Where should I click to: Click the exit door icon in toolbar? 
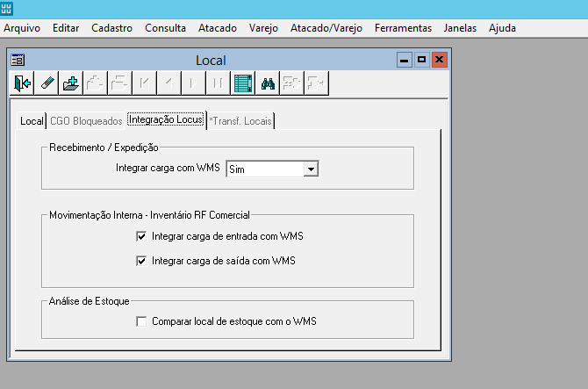click(x=23, y=83)
